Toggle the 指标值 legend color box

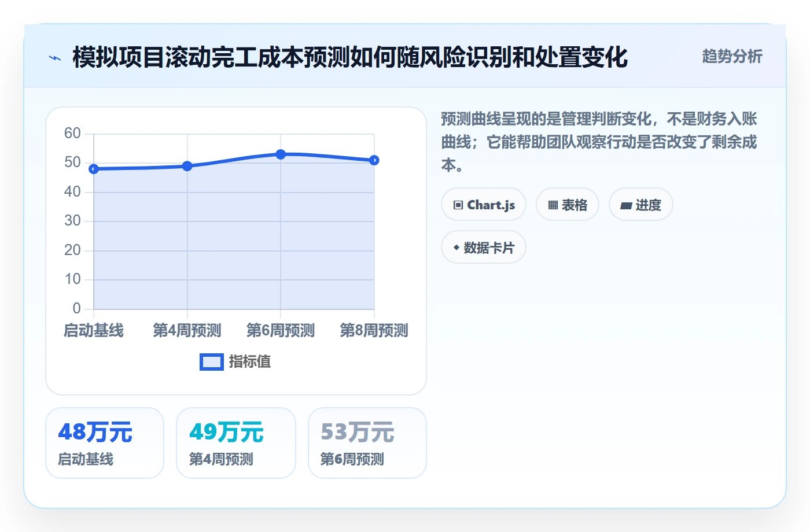(x=212, y=362)
